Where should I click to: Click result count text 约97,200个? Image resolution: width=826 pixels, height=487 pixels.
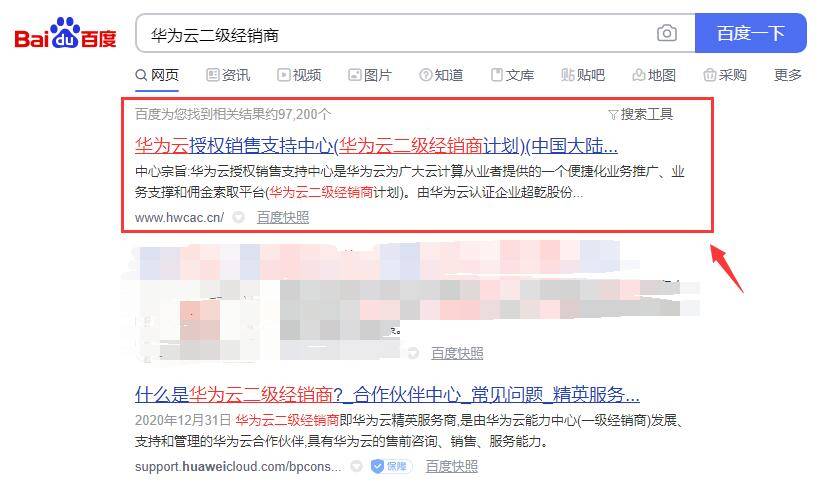coord(233,114)
